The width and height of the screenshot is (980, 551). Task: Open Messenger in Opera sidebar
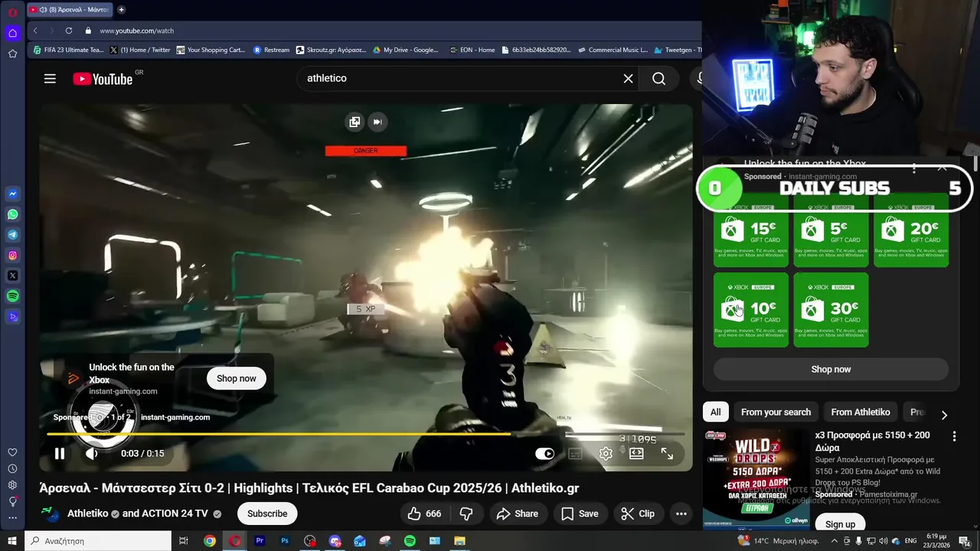pos(12,194)
